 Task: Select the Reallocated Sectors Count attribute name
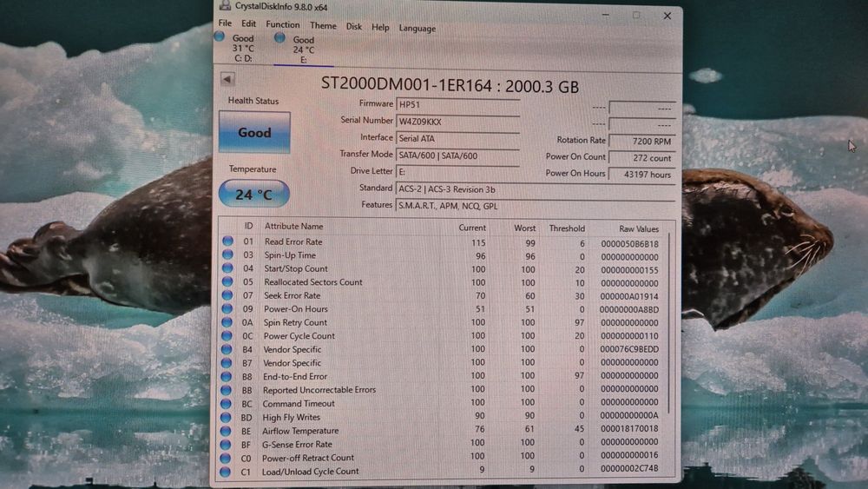312,282
